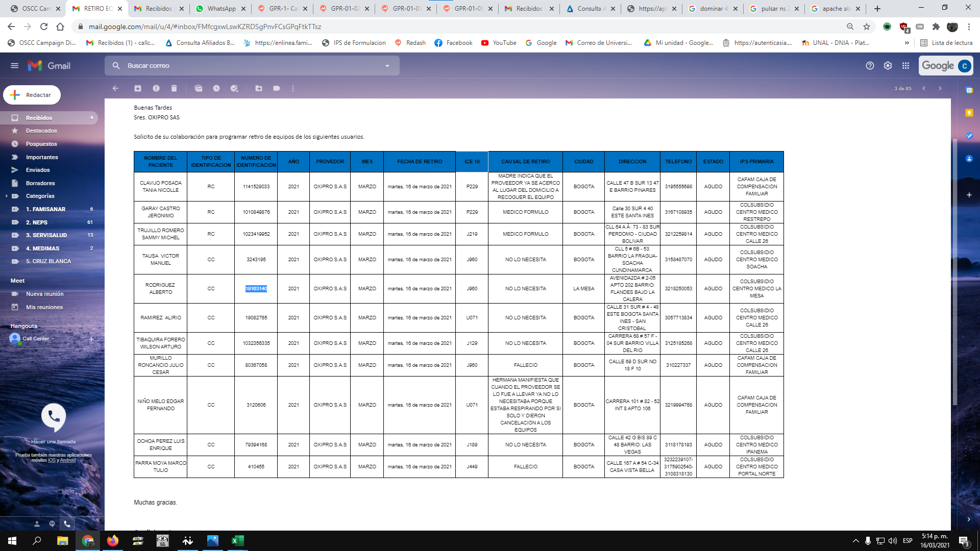Open Excel from the Windows taskbar
Viewport: 980px width, 551px height.
point(237,541)
